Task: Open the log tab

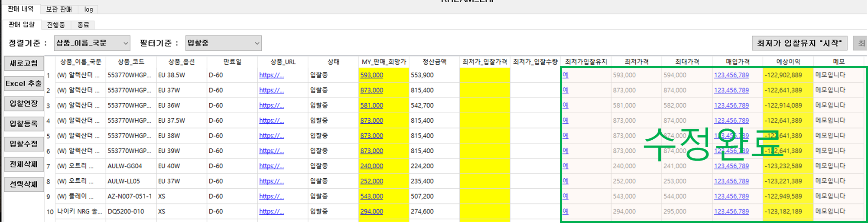Action: [x=88, y=9]
